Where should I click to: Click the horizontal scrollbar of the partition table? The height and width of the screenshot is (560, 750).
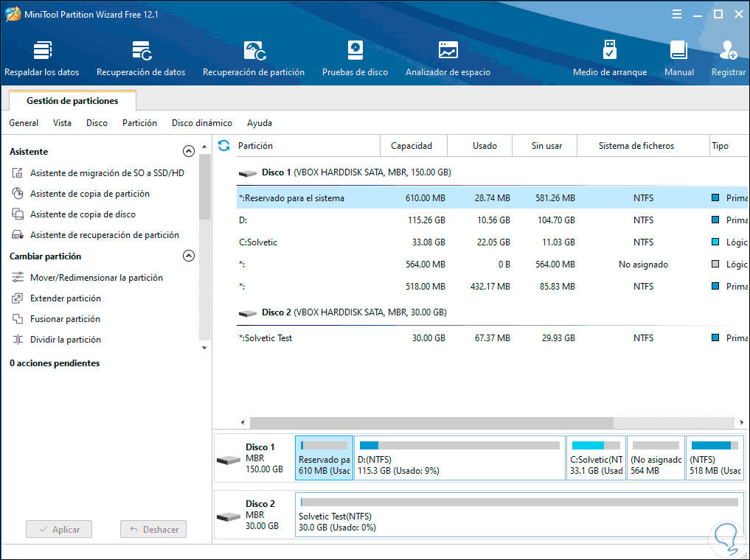point(431,423)
